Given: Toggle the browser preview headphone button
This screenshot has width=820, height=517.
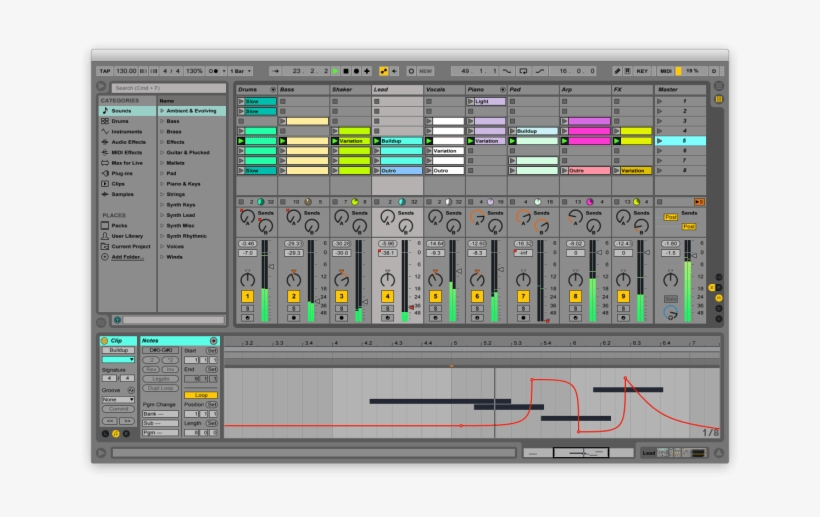Looking at the screenshot, I should (x=117, y=320).
